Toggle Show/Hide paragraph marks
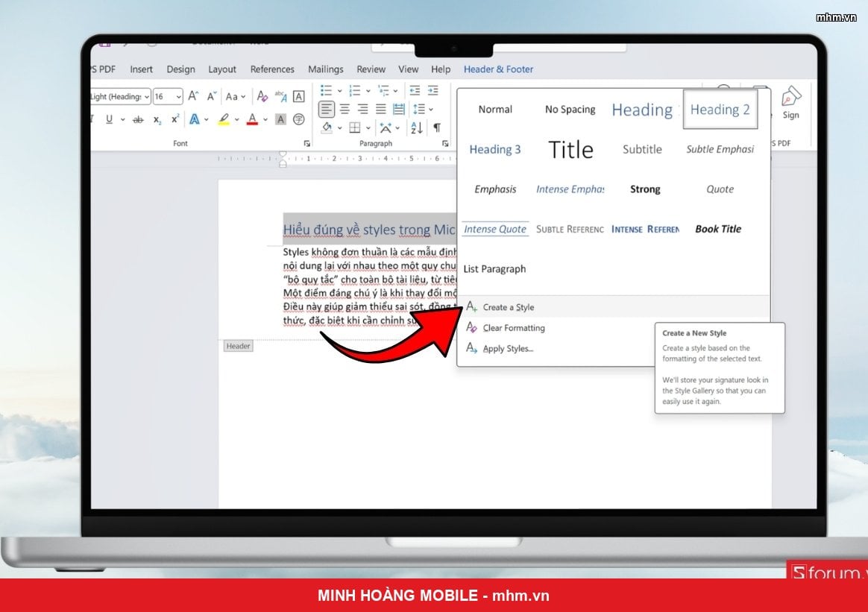868x612 pixels. pyautogui.click(x=437, y=127)
